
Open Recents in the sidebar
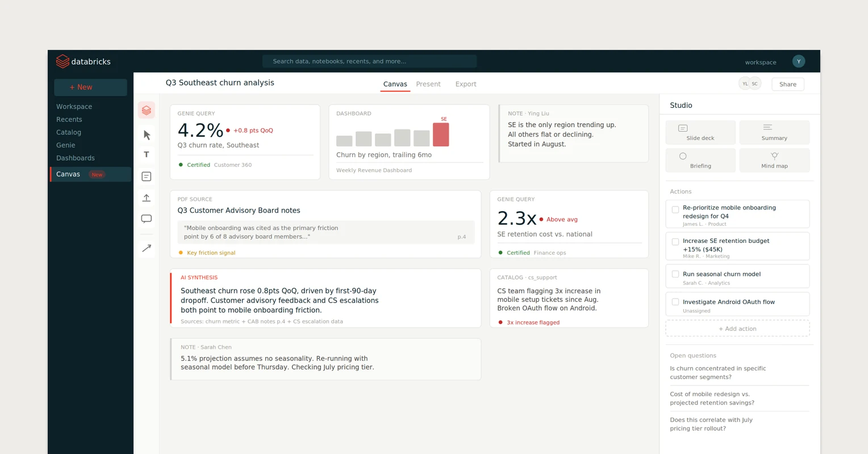69,119
